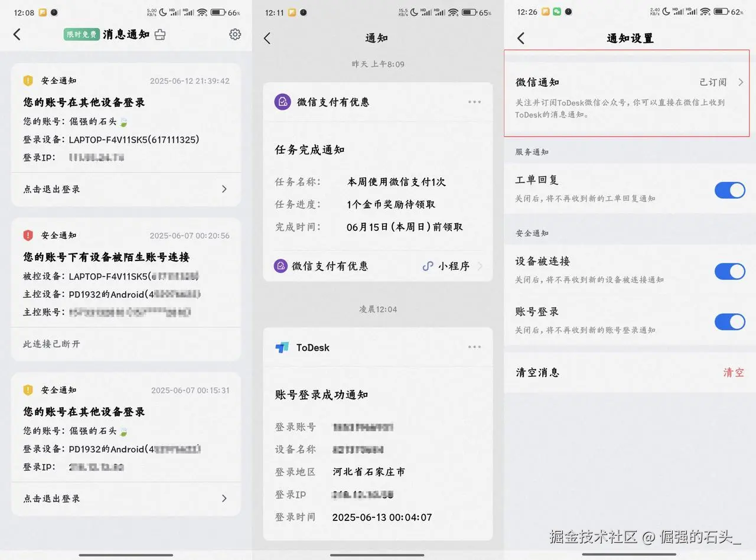Viewport: 756px width, 560px height.
Task: Tap the purple 微信支付有优惠 header icon
Action: click(x=283, y=102)
